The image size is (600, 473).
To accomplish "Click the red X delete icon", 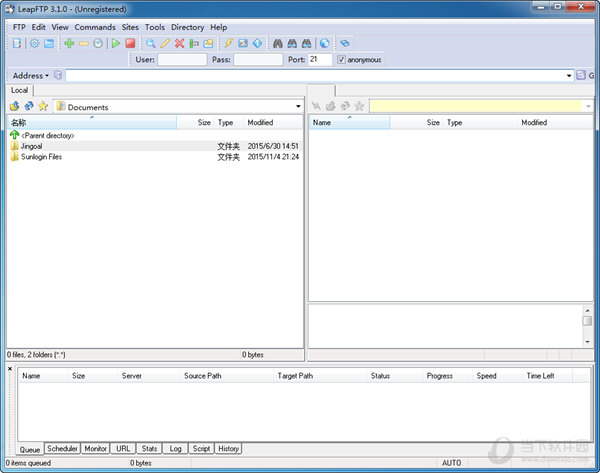I will [x=179, y=43].
